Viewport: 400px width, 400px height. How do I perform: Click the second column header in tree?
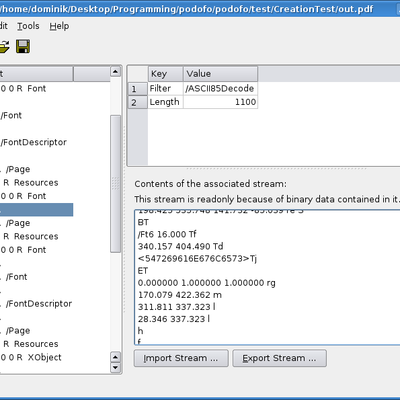pos(92,74)
